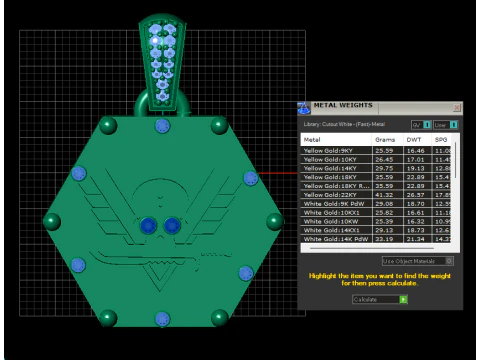Viewport: 480px width, 360px height.
Task: Select the Yellow Gold:9KY row
Action: (x=376, y=151)
